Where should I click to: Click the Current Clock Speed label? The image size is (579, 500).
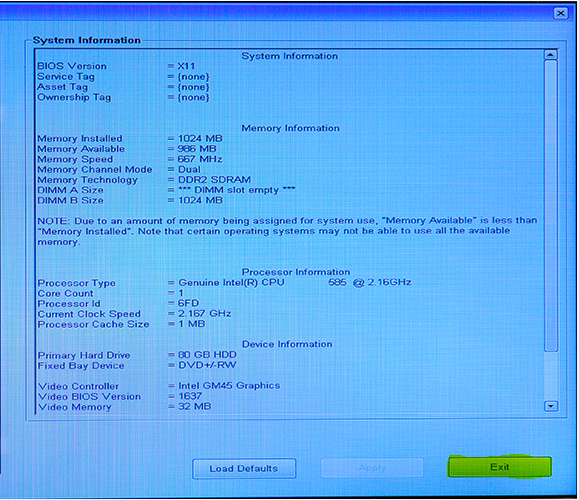(x=89, y=314)
